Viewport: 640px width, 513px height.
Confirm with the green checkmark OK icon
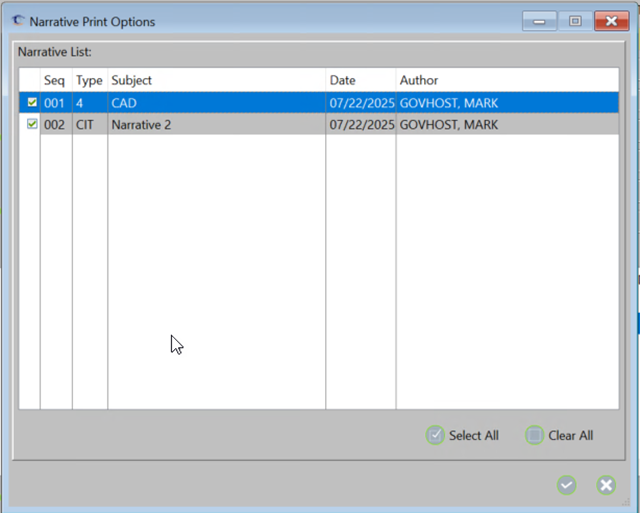pos(567,485)
